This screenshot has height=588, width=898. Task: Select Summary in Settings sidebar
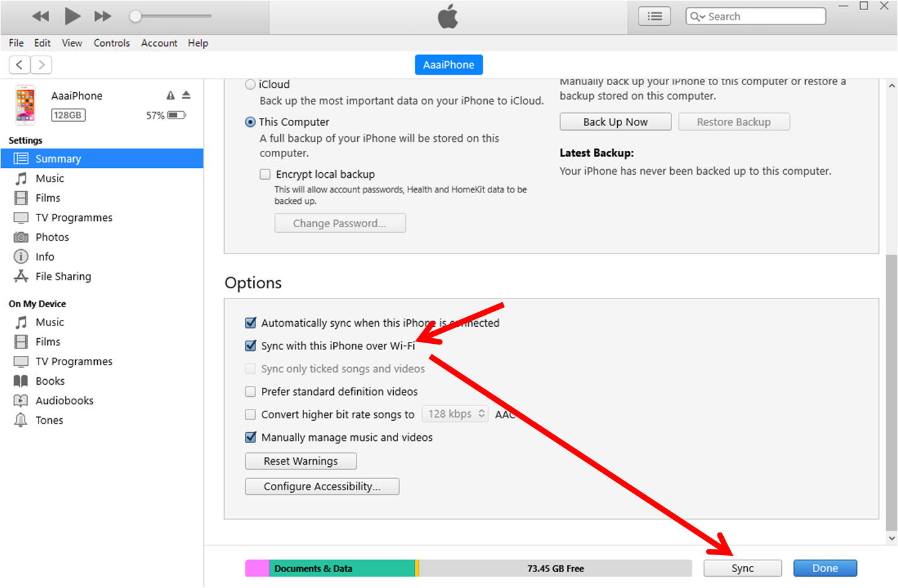(102, 158)
